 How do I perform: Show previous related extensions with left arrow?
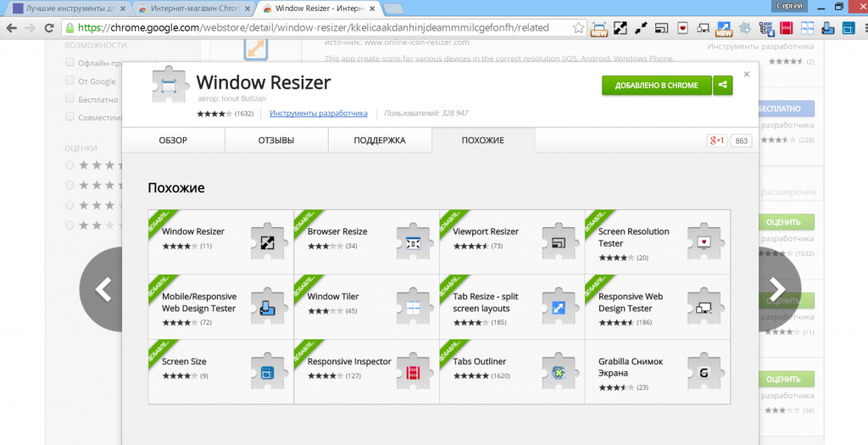point(102,289)
